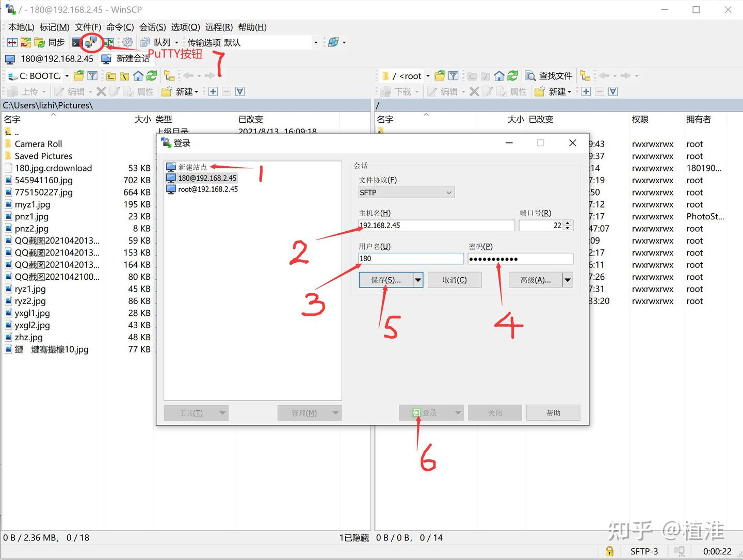Image resolution: width=743 pixels, height=560 pixels.
Task: Open the 本地(L) menu
Action: (x=21, y=27)
